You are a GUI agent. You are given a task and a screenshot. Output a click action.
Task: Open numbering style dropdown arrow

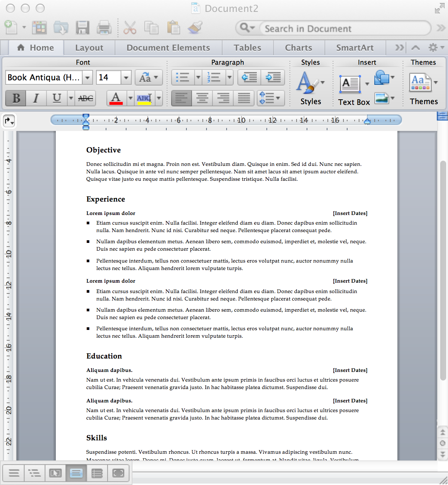[x=230, y=77]
